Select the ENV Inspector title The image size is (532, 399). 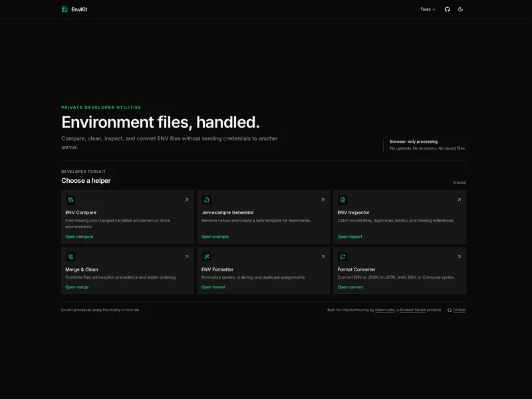353,212
